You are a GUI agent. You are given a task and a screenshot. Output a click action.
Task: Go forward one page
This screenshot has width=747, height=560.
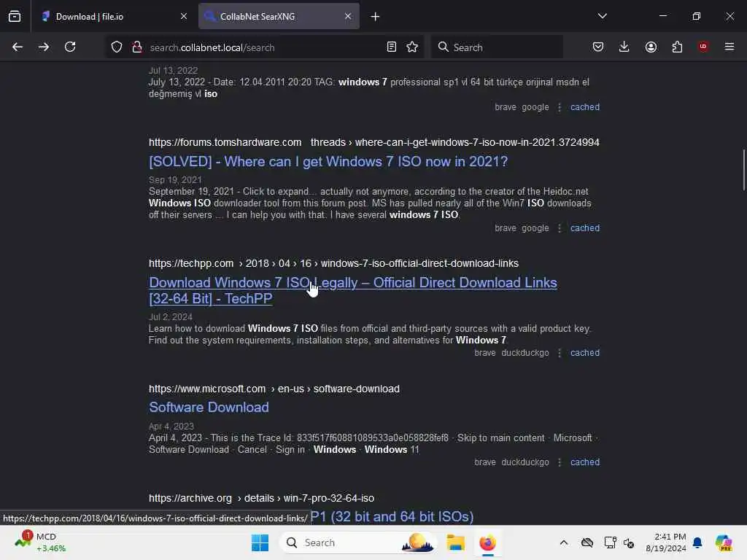click(44, 47)
